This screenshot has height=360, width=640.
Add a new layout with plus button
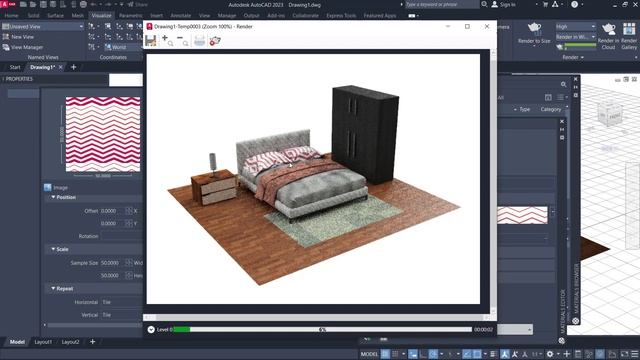pos(93,342)
